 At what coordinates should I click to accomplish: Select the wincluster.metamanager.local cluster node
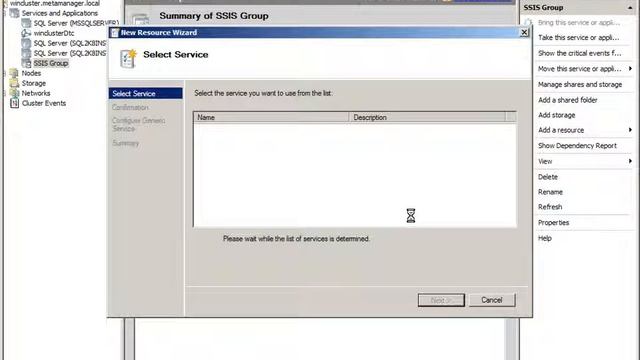coord(55,3)
